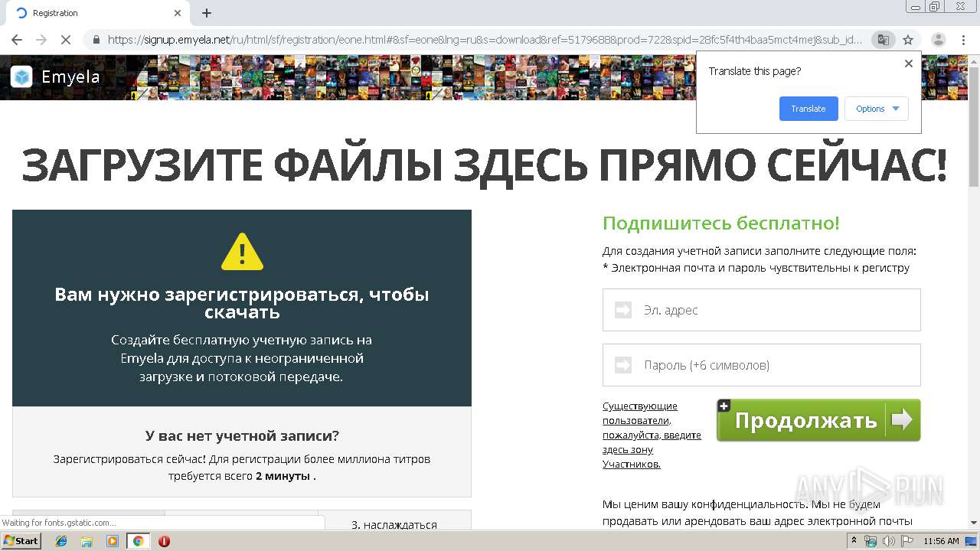Stop page loading with the X button

coord(66,40)
